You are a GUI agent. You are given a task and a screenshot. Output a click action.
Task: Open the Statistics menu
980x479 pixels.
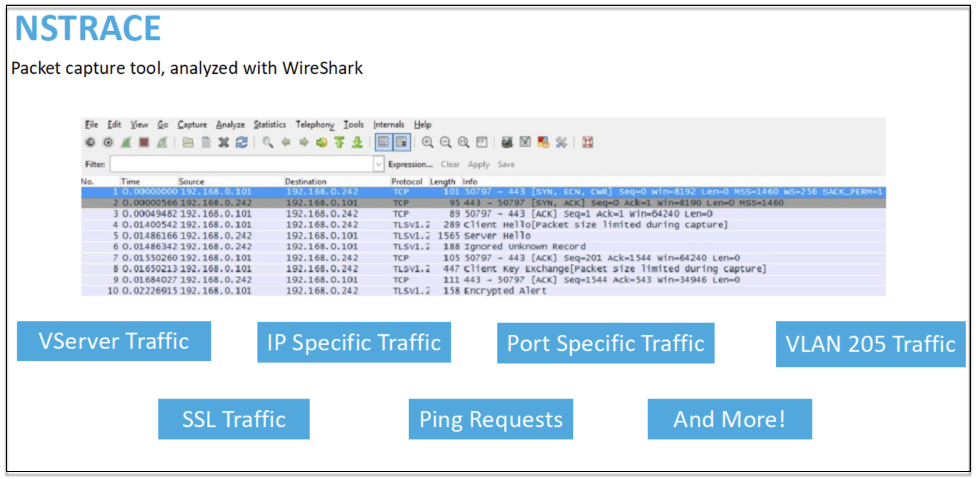270,124
